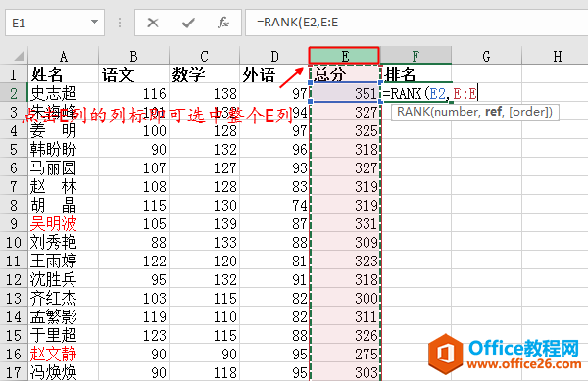The height and width of the screenshot is (381, 588).
Task: Click the RANK function name in tooltip
Action: click(414, 112)
